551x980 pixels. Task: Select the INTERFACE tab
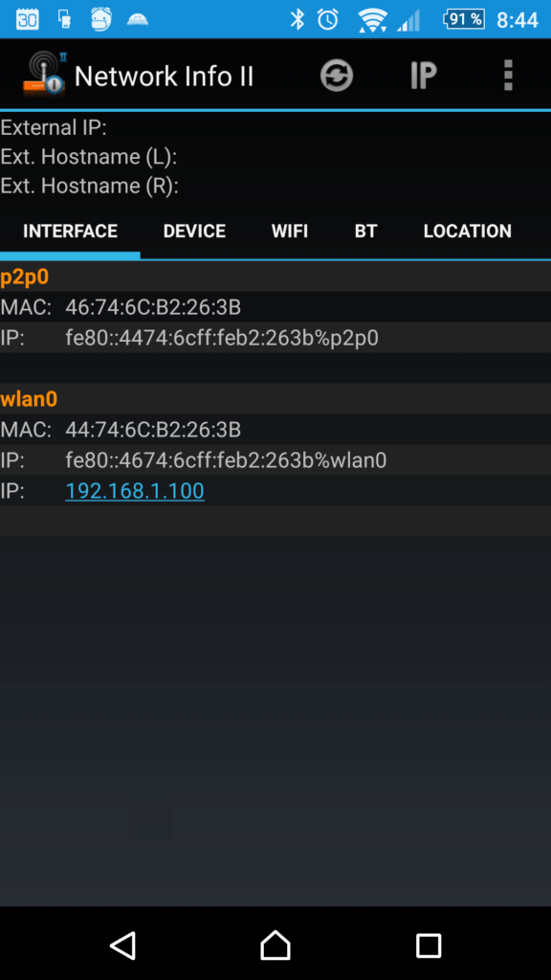click(x=70, y=232)
